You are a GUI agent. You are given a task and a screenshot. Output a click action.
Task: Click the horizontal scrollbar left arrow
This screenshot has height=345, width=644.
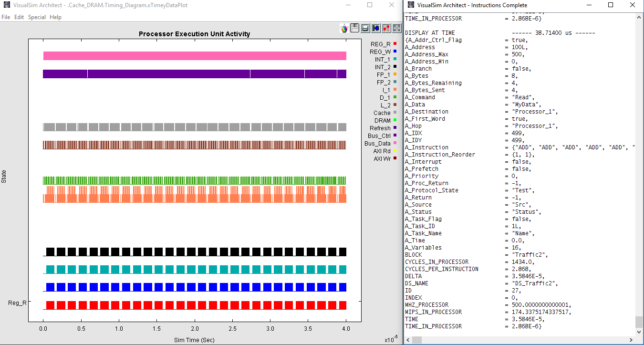click(x=408, y=340)
